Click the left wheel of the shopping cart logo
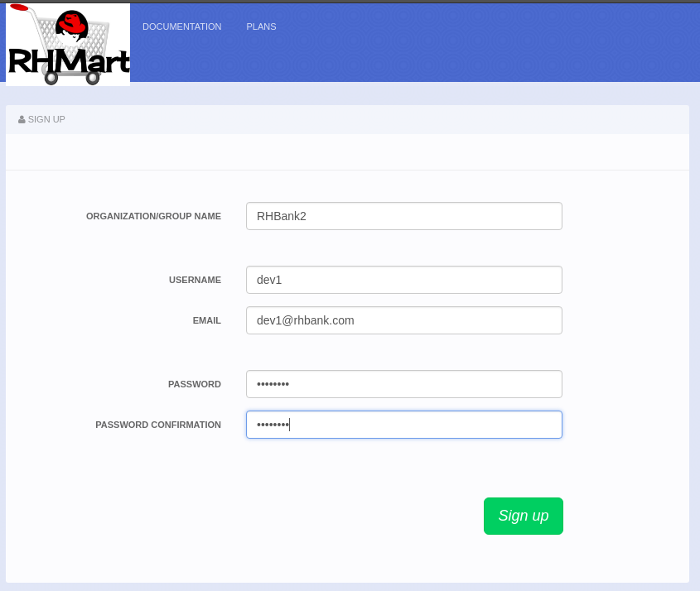700x591 pixels. tap(51, 78)
